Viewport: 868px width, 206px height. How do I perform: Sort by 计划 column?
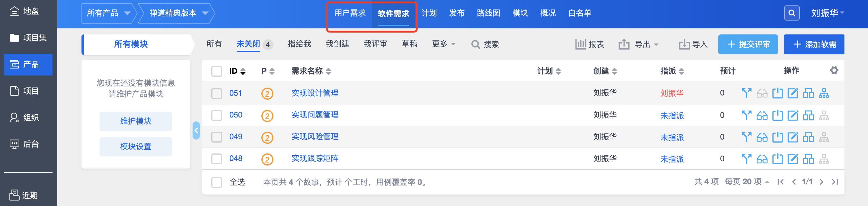pyautogui.click(x=549, y=71)
